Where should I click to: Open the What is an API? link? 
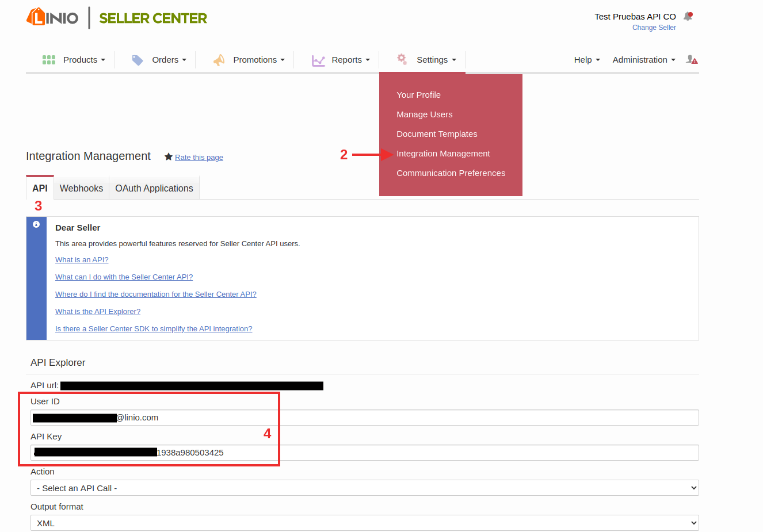coord(82,260)
